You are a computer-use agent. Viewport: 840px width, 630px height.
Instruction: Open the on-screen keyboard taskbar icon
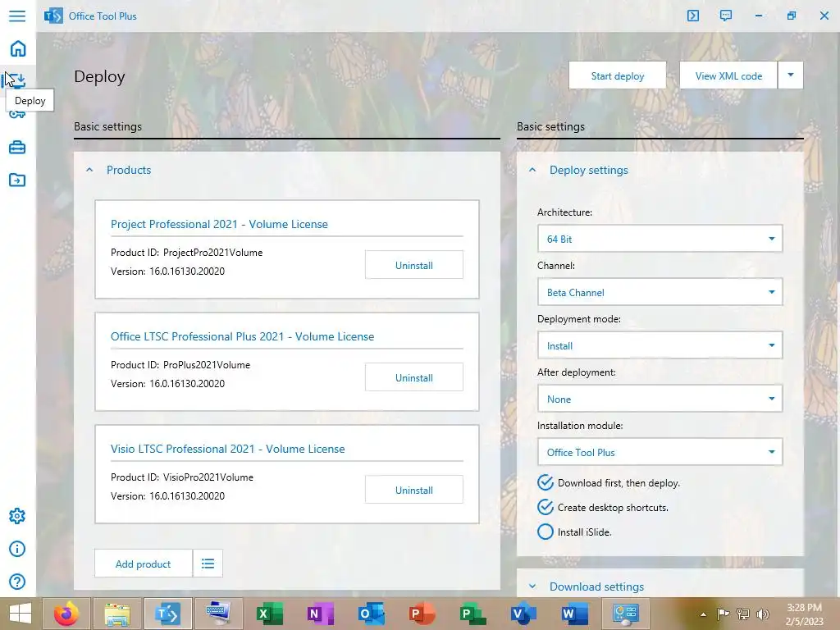(218, 614)
